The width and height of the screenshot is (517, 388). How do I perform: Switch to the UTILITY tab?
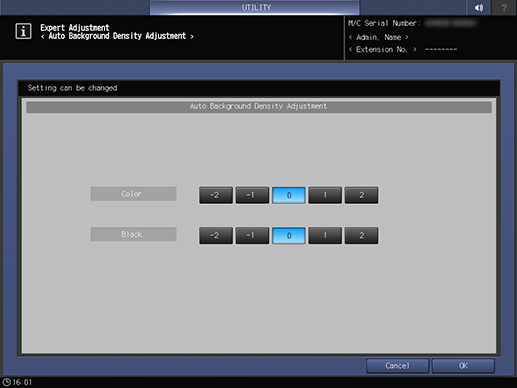point(255,7)
